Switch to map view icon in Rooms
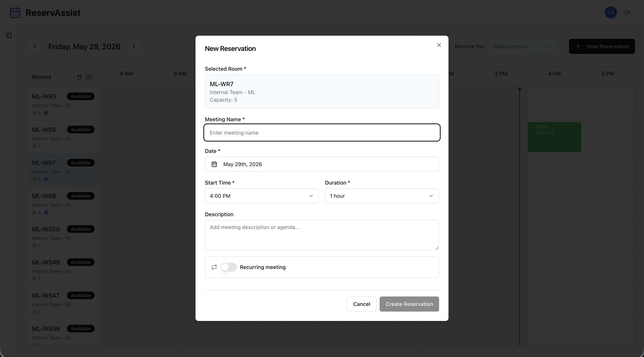The width and height of the screenshot is (644, 357). (89, 77)
